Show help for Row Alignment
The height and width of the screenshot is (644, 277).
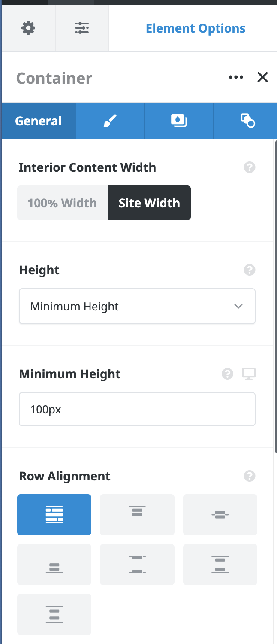[x=250, y=476]
